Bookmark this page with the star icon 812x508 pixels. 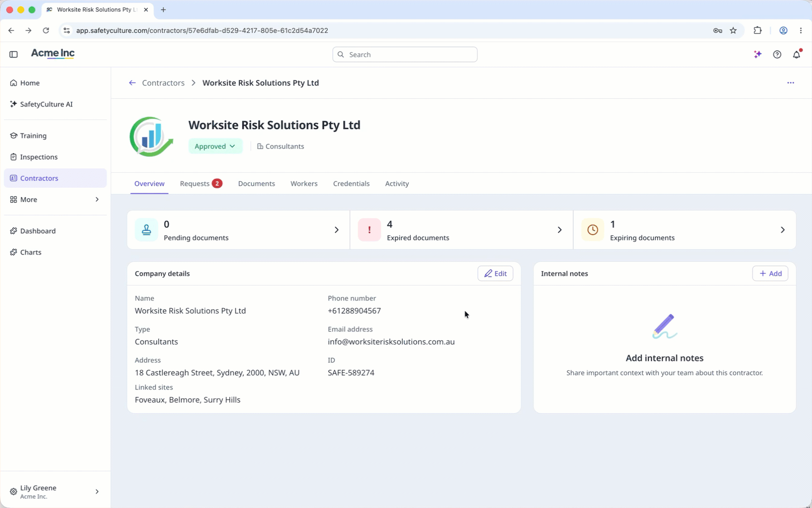click(733, 30)
